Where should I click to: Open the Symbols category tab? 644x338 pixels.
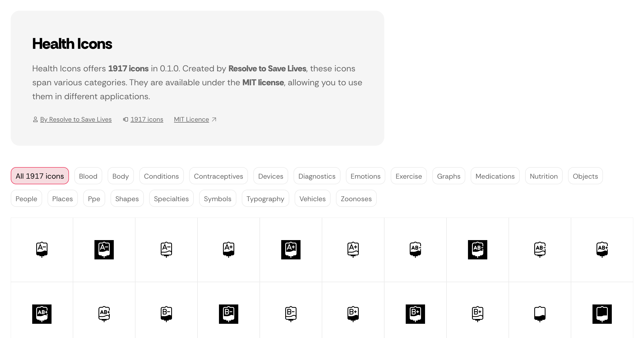[217, 199]
